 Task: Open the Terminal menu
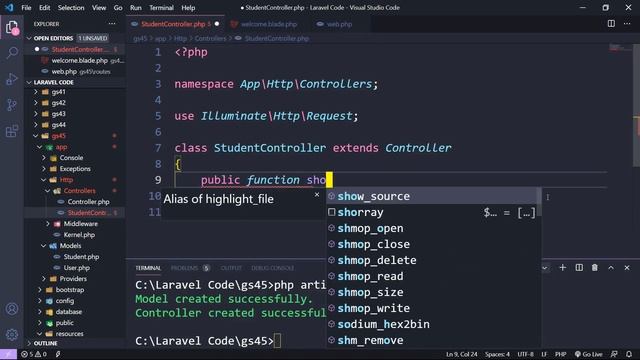[161, 7]
